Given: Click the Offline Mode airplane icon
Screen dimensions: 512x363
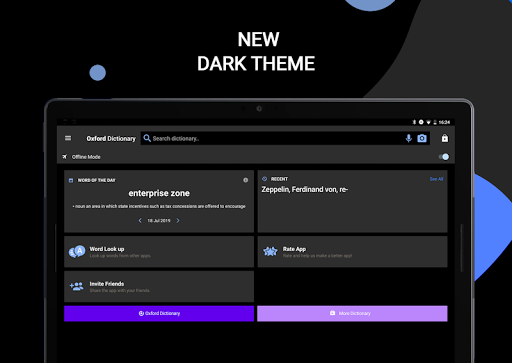Looking at the screenshot, I should click(65, 157).
